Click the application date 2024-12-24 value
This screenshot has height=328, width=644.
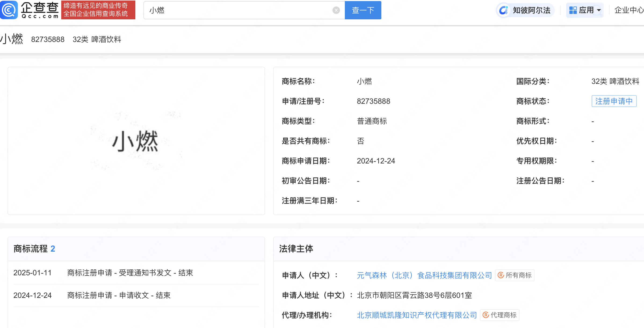coord(376,161)
